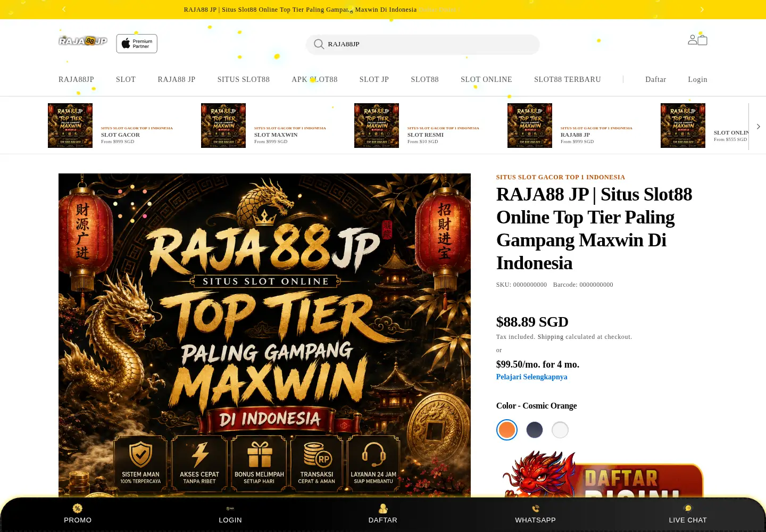The image size is (766, 532).
Task: Click the $88.89 SGD price text
Action: coord(532,322)
